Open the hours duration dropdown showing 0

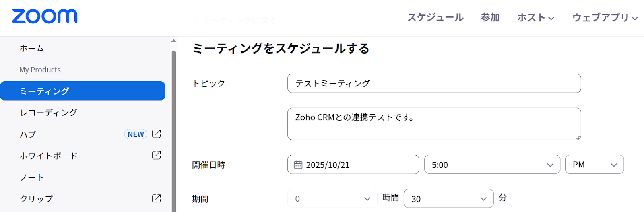pyautogui.click(x=332, y=199)
